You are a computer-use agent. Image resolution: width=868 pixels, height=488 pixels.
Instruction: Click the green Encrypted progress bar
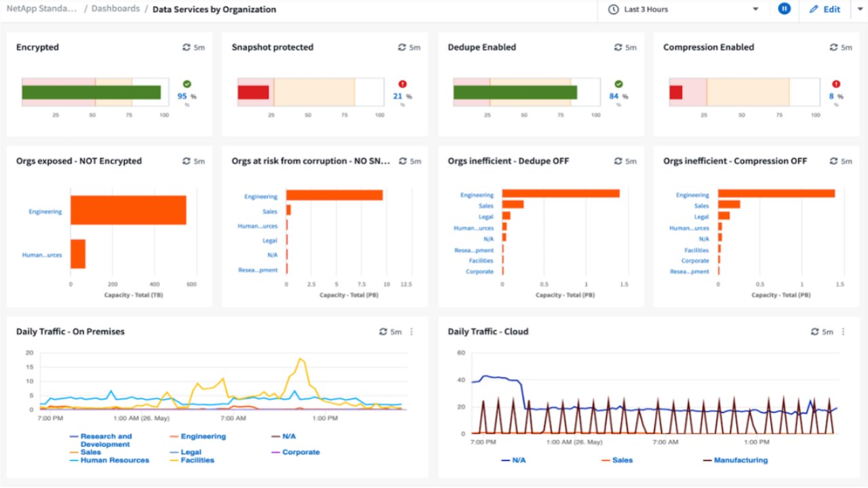tap(91, 92)
